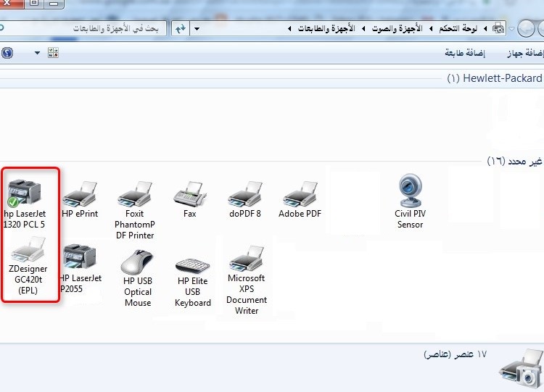Click the search devices and printers field
544x392 pixels.
(83, 28)
